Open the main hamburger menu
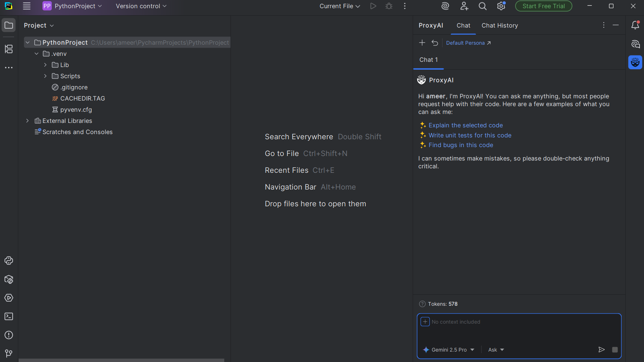 point(26,6)
